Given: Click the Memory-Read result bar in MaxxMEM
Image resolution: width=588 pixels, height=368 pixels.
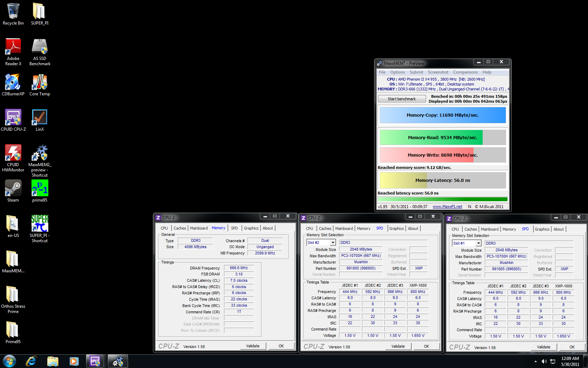Looking at the screenshot, I should pyautogui.click(x=443, y=137).
